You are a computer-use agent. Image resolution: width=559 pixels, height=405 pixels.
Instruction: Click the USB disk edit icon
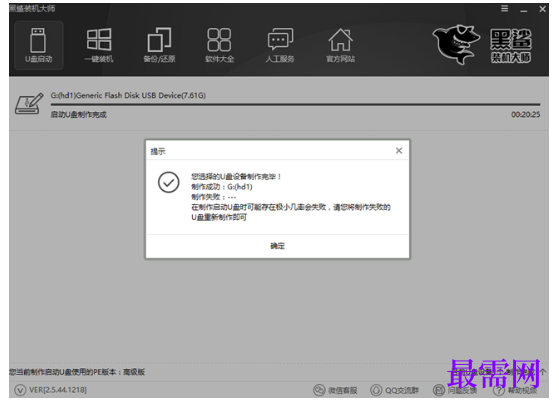point(29,104)
